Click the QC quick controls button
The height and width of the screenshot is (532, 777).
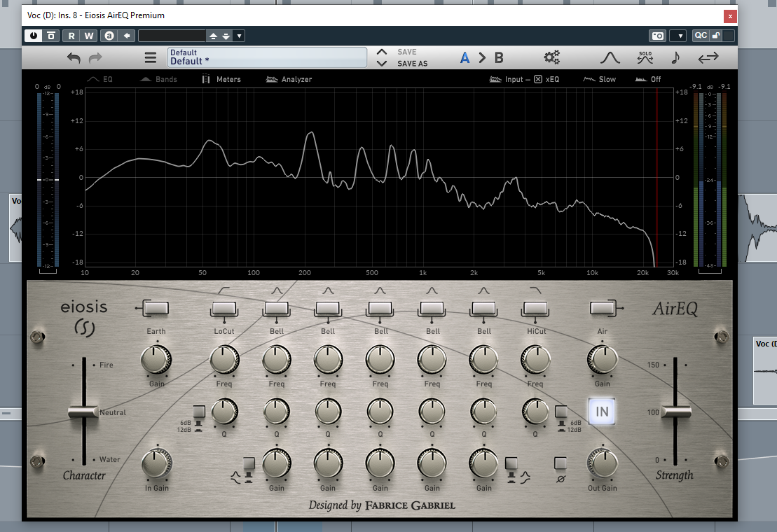701,35
